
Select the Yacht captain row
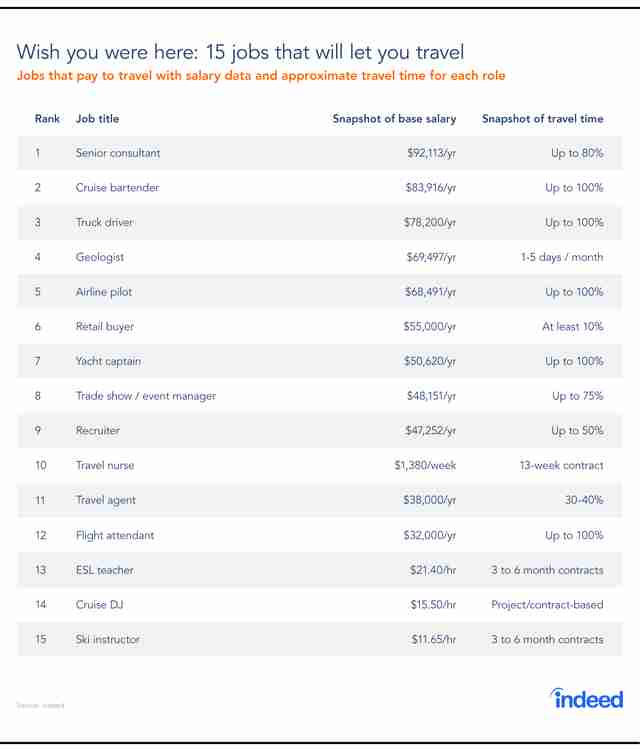[x=320, y=361]
